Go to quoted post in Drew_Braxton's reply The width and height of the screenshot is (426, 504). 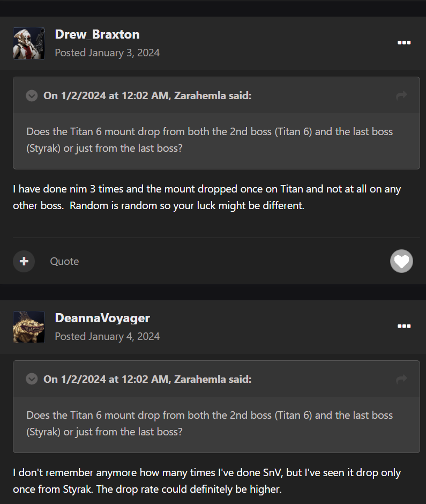pyautogui.click(x=401, y=96)
